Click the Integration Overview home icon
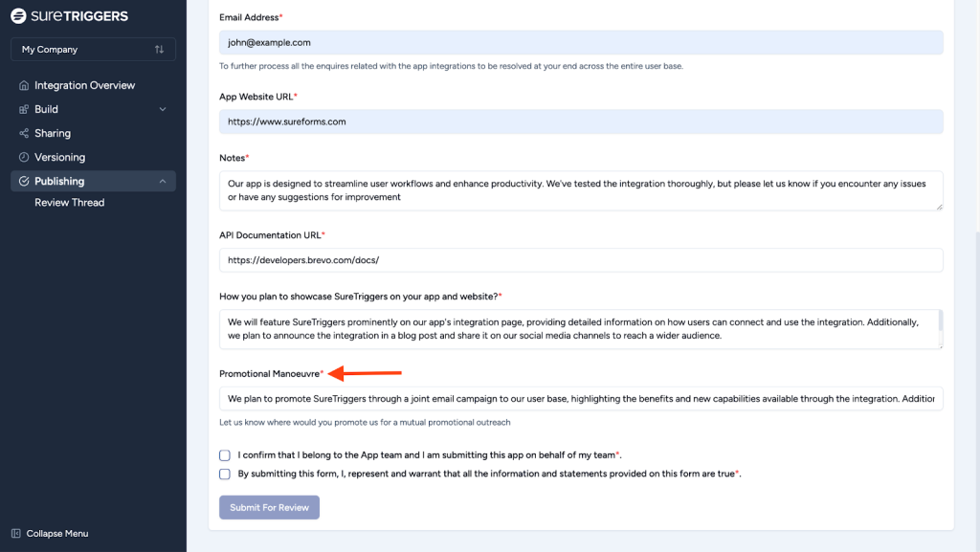Image resolution: width=980 pixels, height=552 pixels. pos(24,85)
